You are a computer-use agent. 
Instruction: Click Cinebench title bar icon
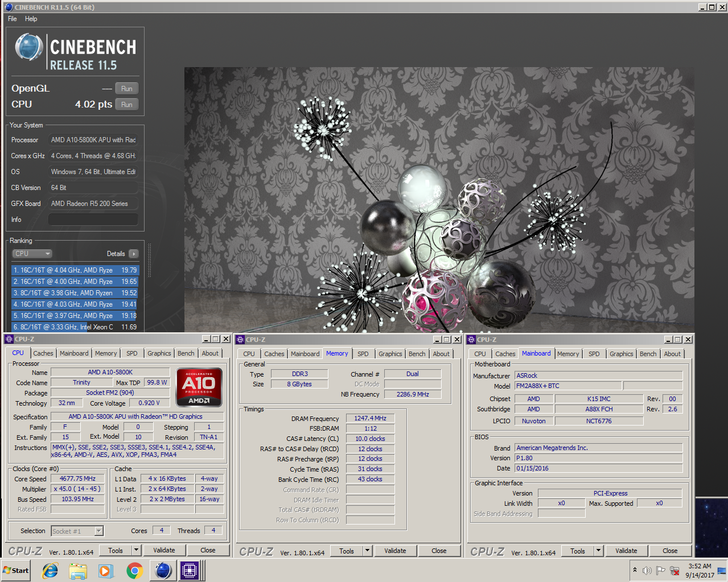coord(9,7)
